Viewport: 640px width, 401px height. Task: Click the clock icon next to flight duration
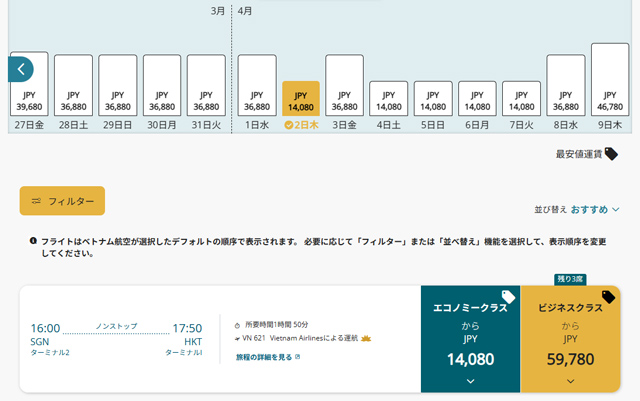point(238,326)
